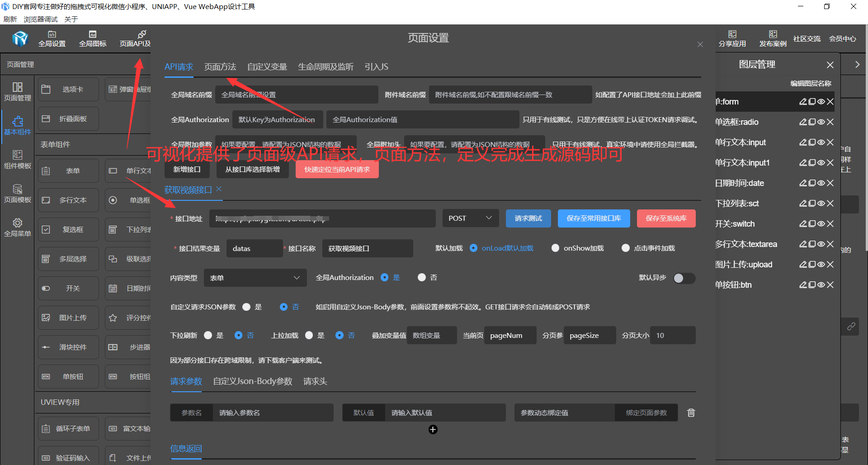Open the 自定义Json-Body参数 tab

(x=253, y=381)
